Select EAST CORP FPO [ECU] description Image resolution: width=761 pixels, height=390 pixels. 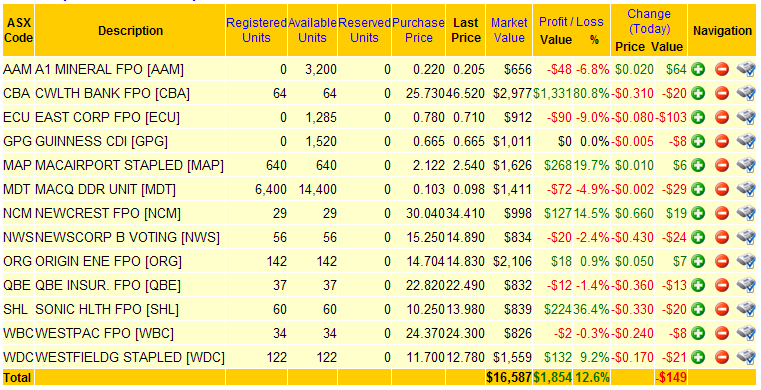pos(107,117)
